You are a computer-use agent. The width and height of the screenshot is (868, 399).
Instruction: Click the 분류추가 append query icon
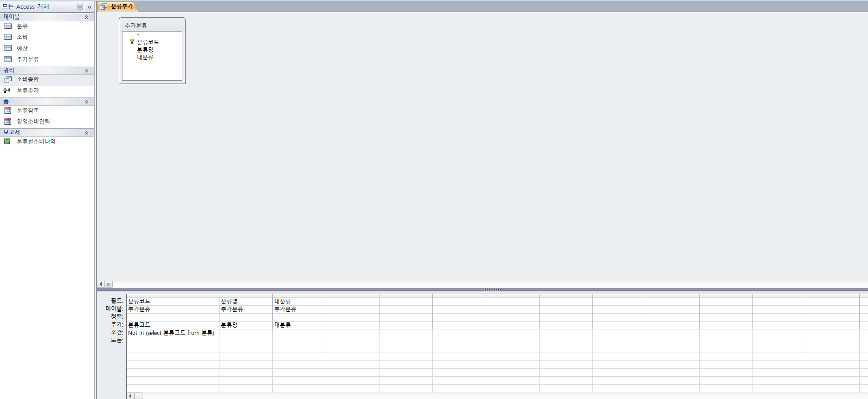pyautogui.click(x=7, y=90)
